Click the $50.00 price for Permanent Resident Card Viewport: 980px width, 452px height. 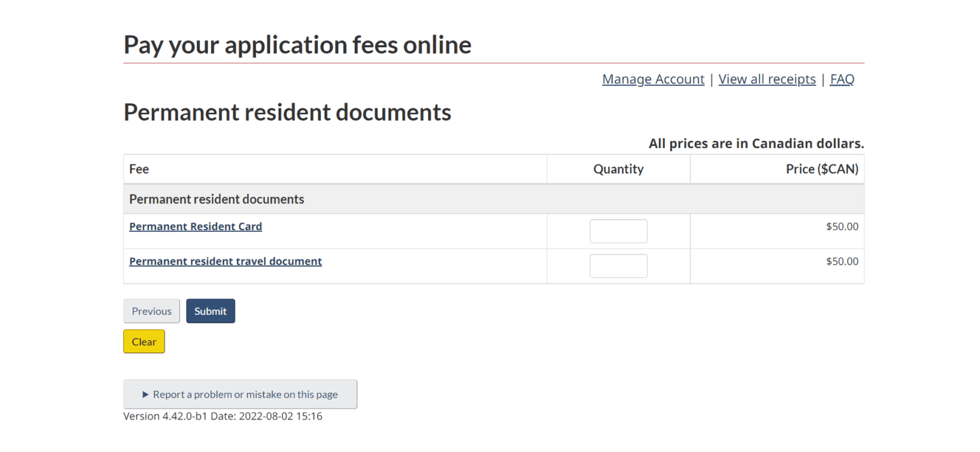point(842,226)
